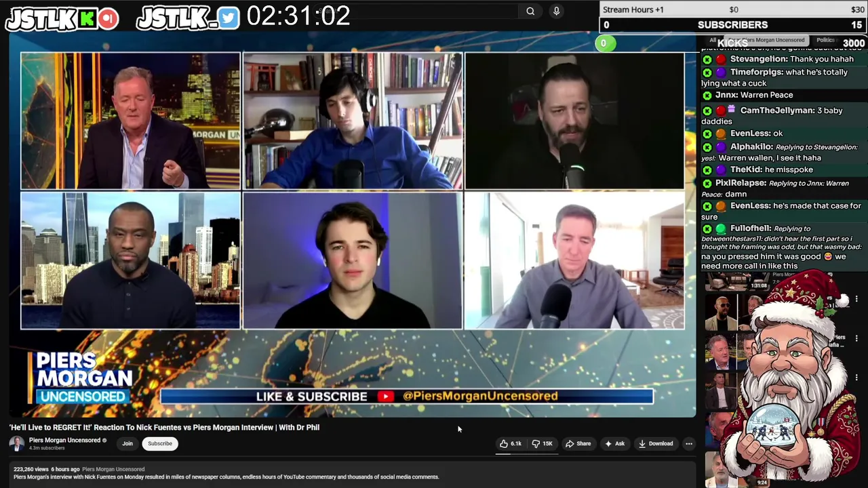Click the red badge next to Stevangelion
Screen dimensions: 868x488
pos(721,60)
